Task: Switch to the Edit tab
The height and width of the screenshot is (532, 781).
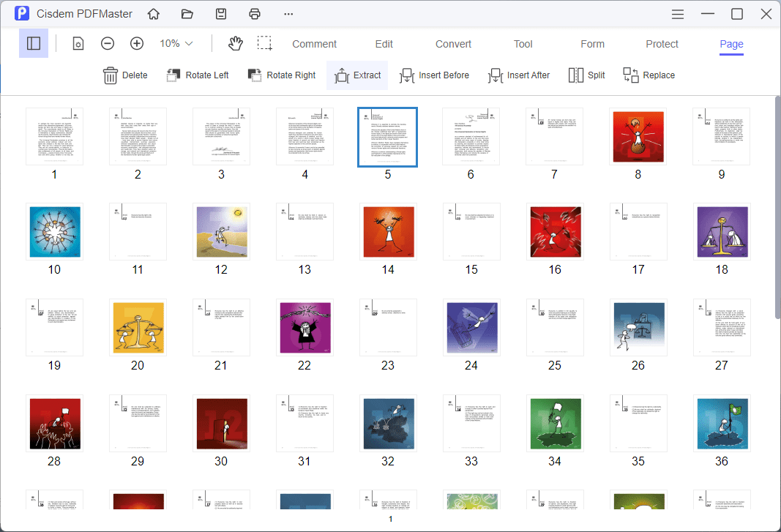Action: [x=384, y=44]
